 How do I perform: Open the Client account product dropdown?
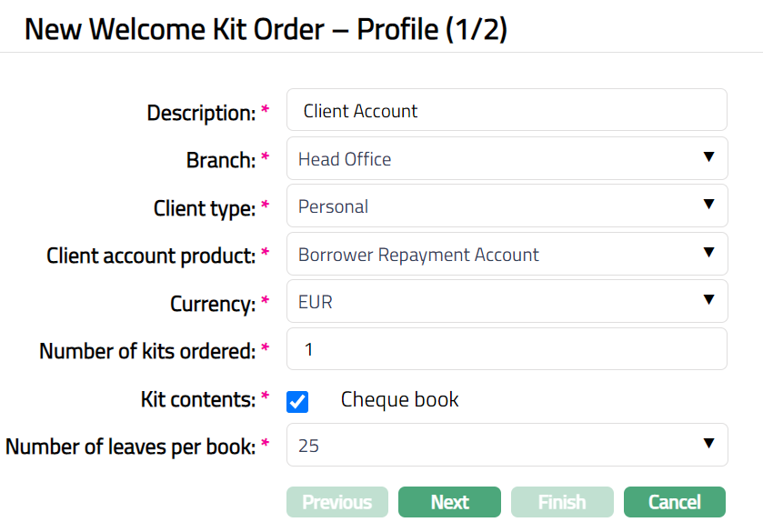pos(507,255)
